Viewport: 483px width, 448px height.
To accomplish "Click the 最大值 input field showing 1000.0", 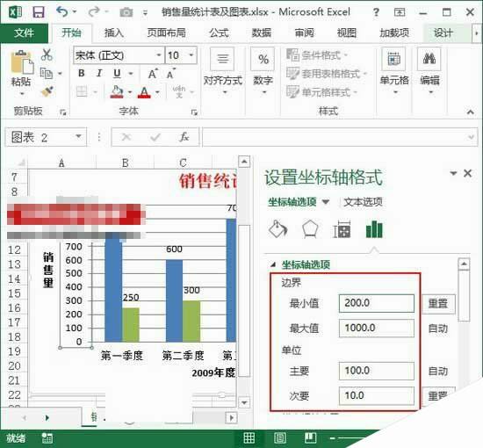I will (x=377, y=328).
